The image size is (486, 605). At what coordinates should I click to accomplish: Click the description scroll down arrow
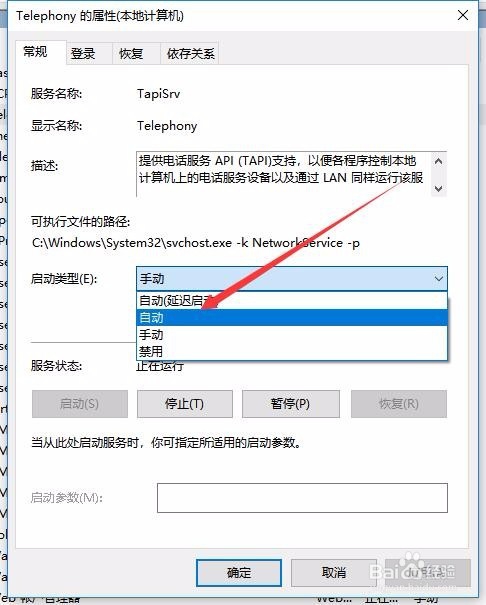click(438, 188)
